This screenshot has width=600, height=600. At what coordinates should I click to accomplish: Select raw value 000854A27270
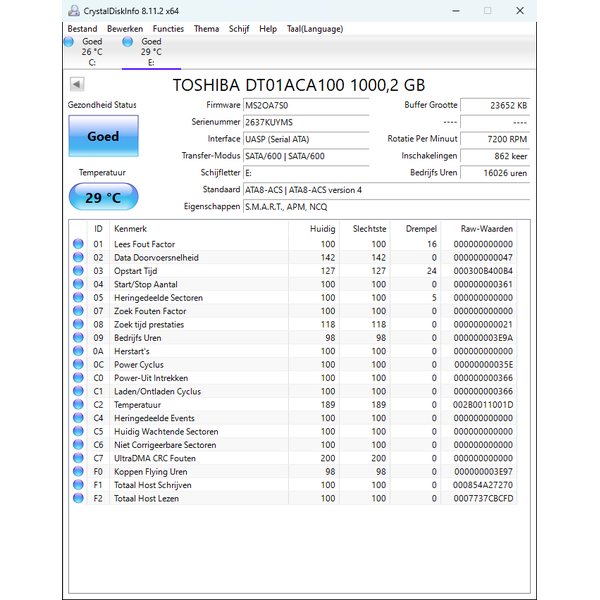coord(483,485)
